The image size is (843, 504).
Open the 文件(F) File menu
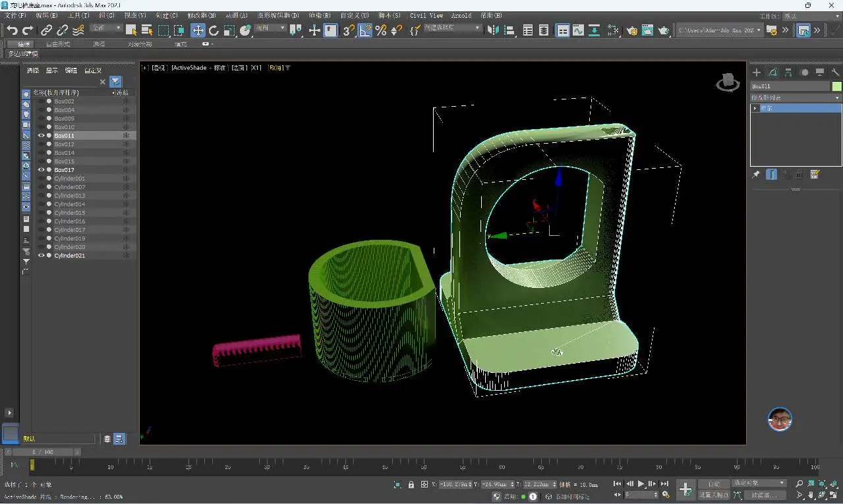[x=15, y=16]
